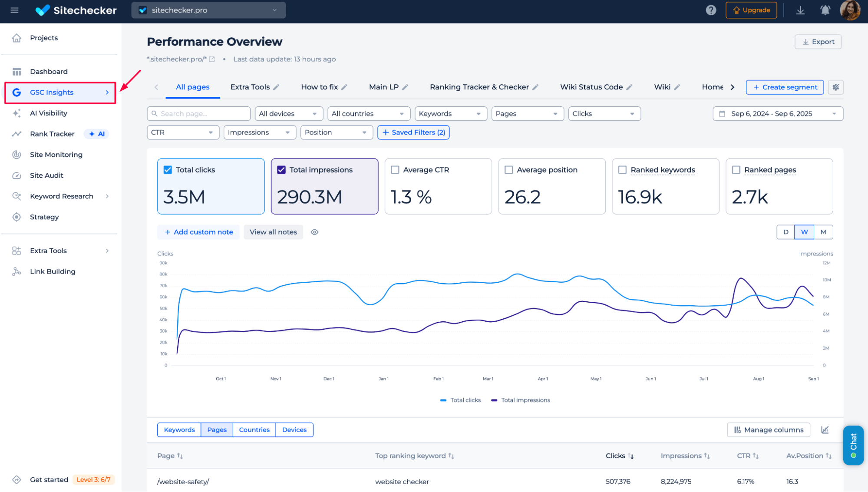Open the All devices dropdown

pyautogui.click(x=289, y=114)
